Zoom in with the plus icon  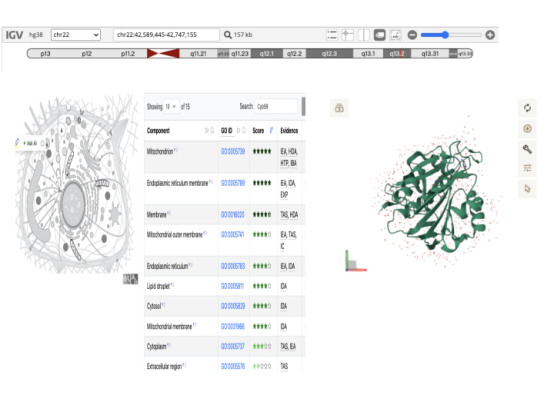[x=490, y=35]
